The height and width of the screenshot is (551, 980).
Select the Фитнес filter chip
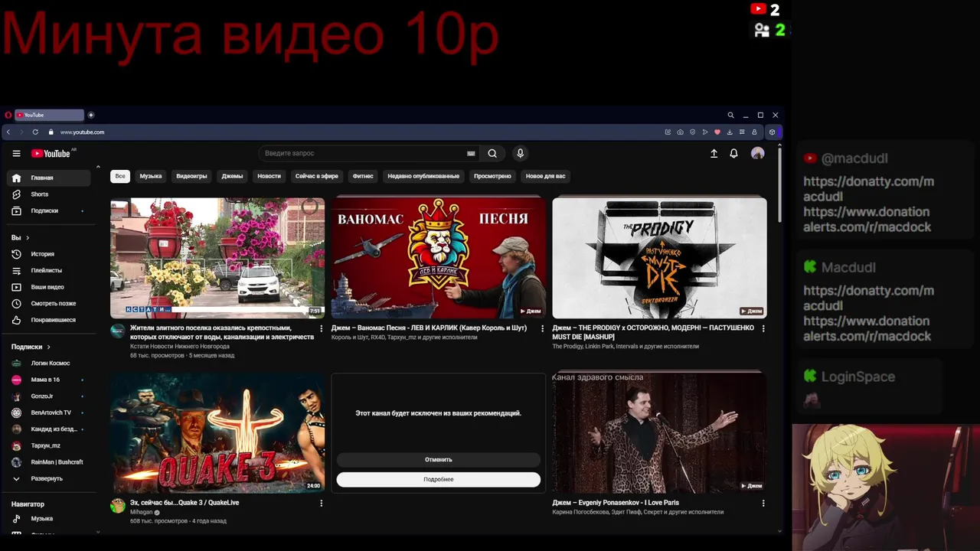point(363,176)
